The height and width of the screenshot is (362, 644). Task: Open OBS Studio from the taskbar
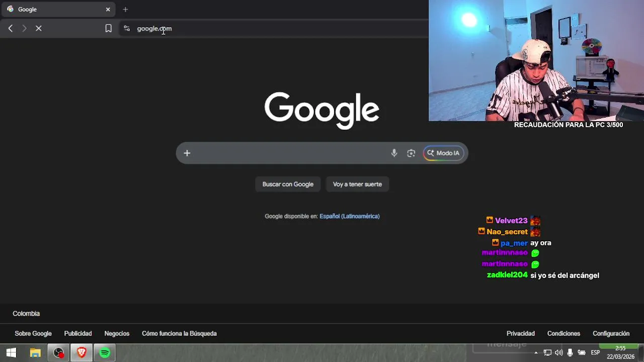coord(59,353)
